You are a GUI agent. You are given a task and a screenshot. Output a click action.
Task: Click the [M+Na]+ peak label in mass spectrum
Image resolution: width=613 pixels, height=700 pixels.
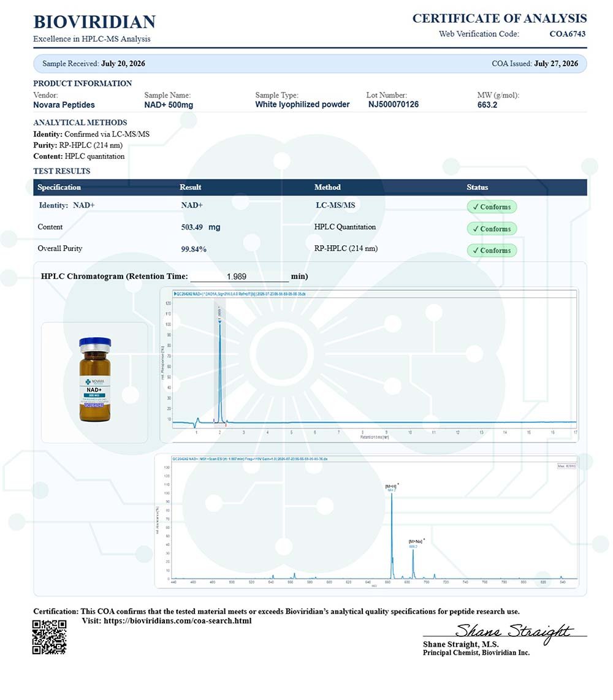click(x=416, y=541)
